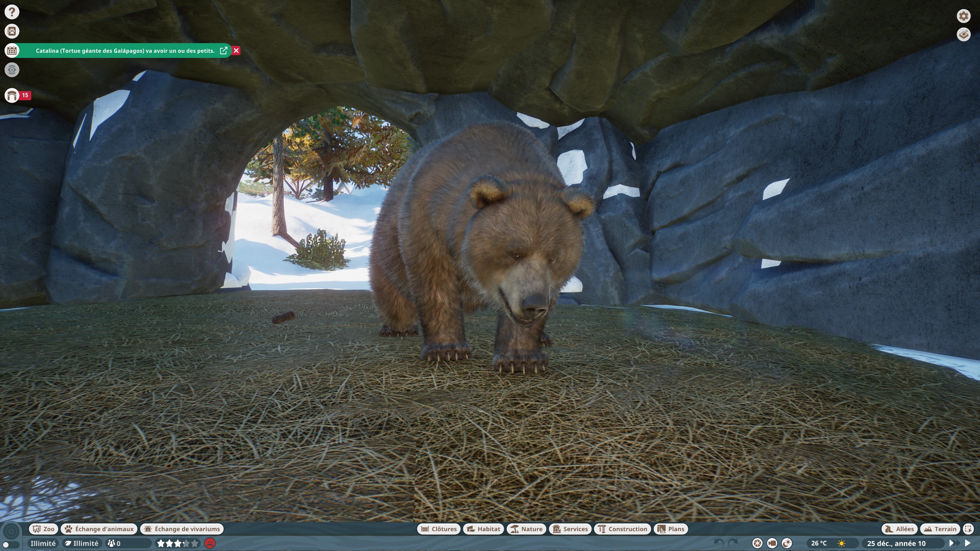The height and width of the screenshot is (551, 980).
Task: Click the redo arrow
Action: coord(733,543)
